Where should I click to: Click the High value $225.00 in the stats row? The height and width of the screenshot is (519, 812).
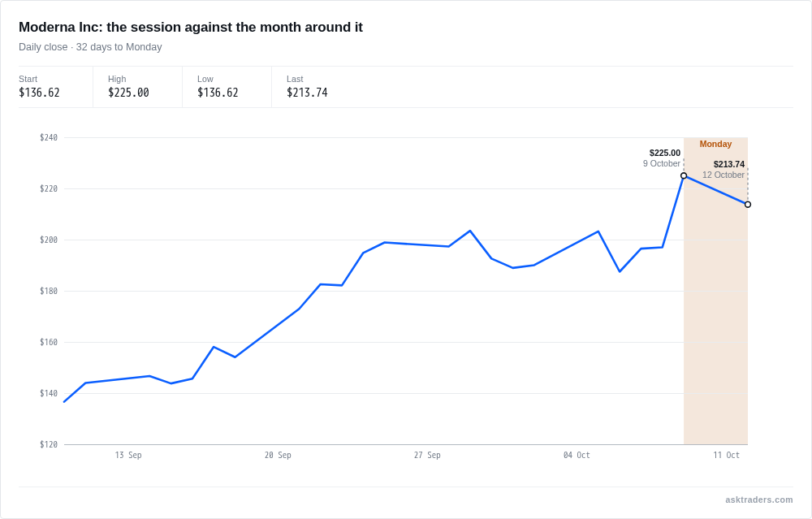pyautogui.click(x=128, y=93)
